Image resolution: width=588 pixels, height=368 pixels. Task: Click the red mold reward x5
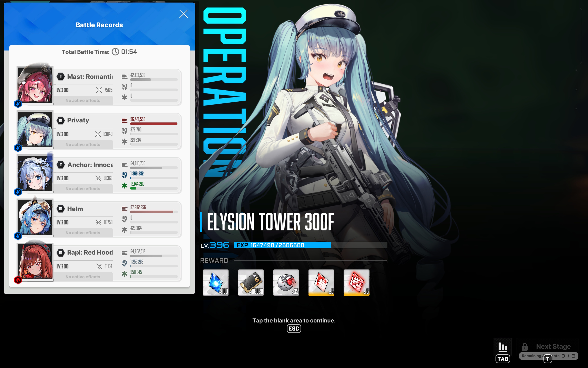(x=321, y=283)
